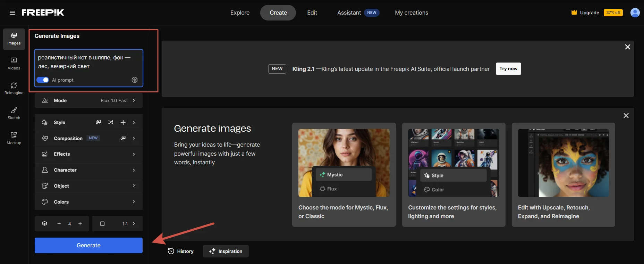Expand the Colors settings row

[x=88, y=202]
